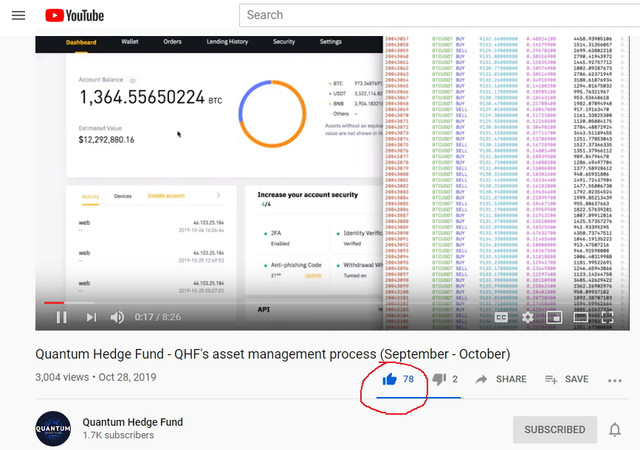Click the Security tab in the video
This screenshot has width=640, height=450.
[x=284, y=42]
